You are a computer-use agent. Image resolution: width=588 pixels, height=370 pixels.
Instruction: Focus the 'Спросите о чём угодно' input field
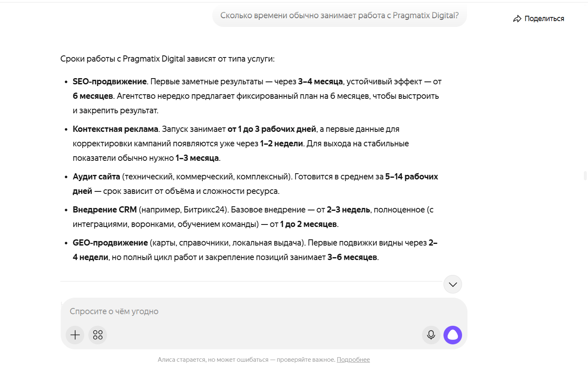coord(264,311)
